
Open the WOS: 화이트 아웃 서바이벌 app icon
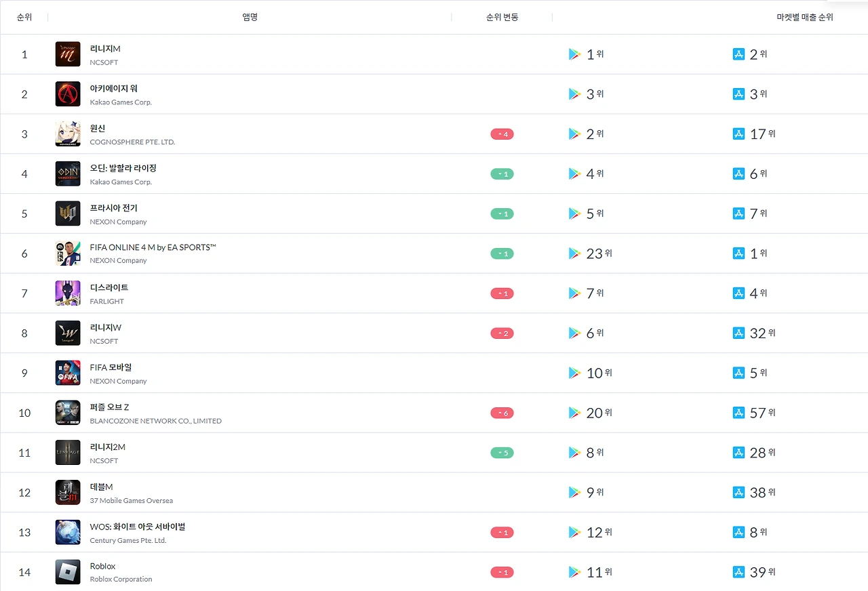tap(68, 533)
